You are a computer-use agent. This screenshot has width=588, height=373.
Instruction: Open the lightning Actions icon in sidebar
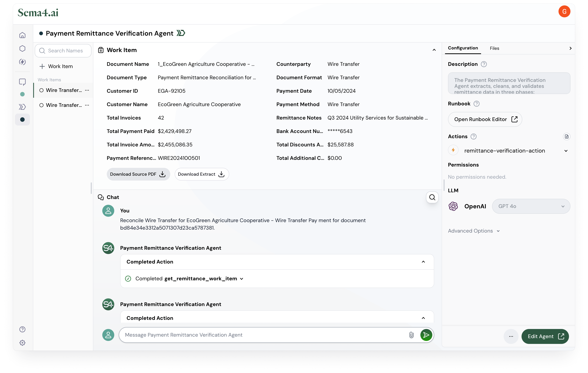[22, 62]
